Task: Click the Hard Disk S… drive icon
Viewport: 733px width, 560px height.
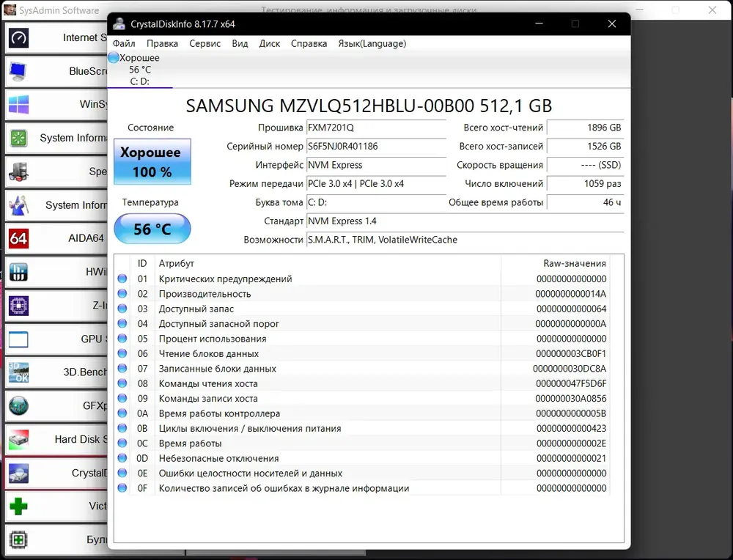Action: coord(18,440)
